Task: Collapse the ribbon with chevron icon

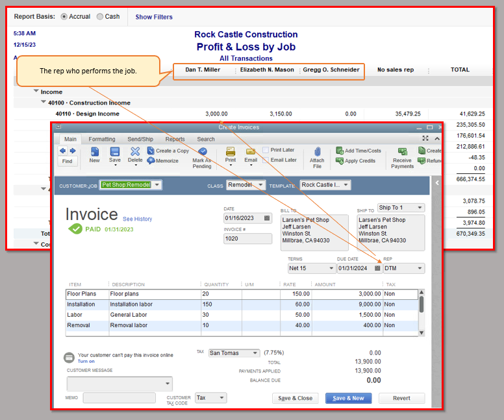Action: [437, 138]
